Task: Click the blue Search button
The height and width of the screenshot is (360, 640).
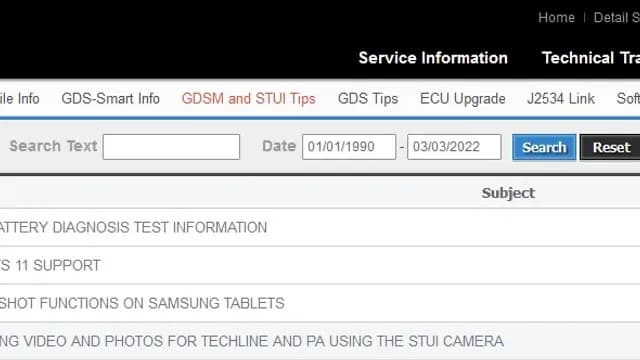Action: [x=544, y=147]
